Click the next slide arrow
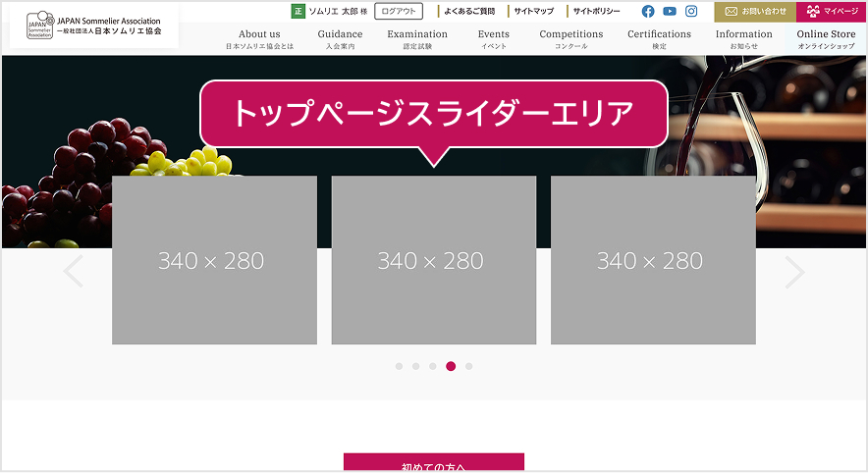This screenshot has width=868, height=473. point(794,272)
